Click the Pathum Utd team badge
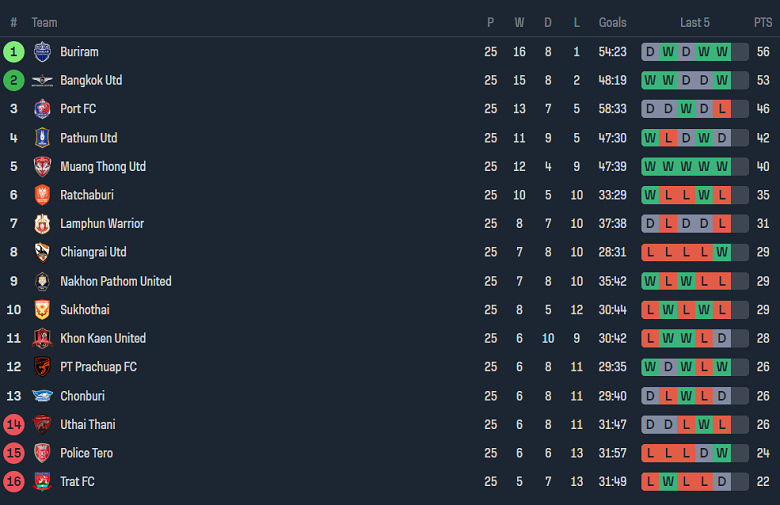The height and width of the screenshot is (505, 780). [42, 138]
